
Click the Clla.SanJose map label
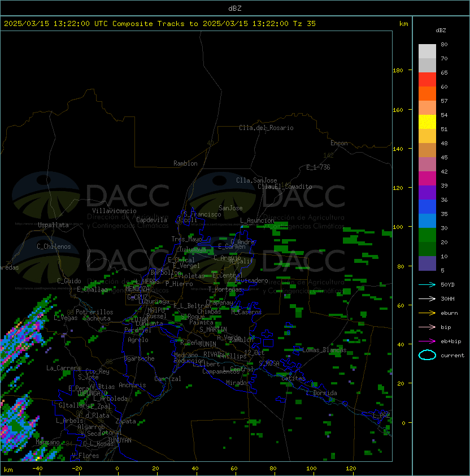256,180
